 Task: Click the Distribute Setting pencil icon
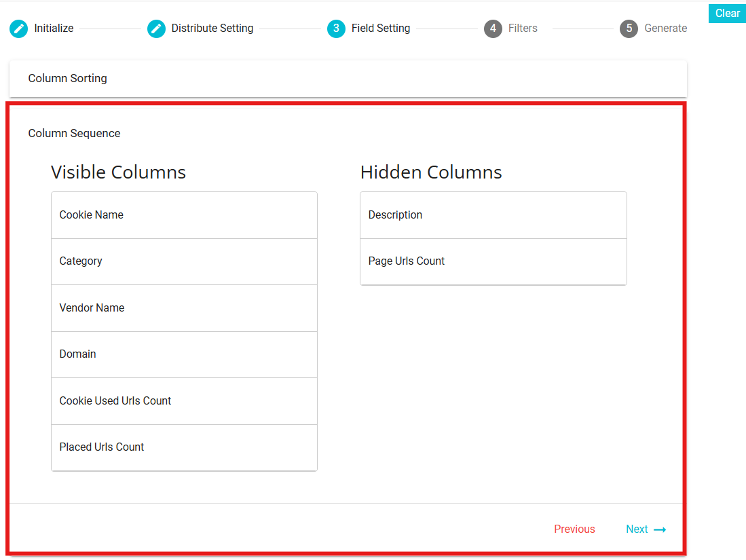point(156,29)
